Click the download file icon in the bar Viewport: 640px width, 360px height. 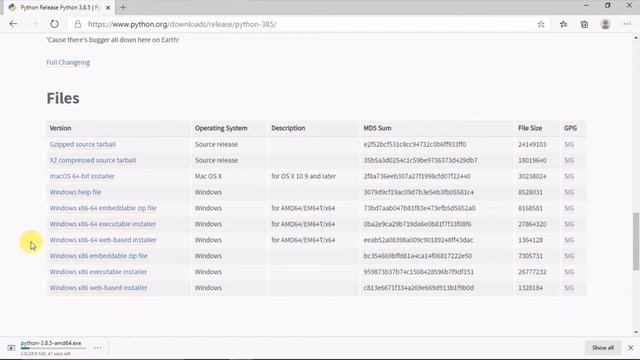[x=11, y=348]
